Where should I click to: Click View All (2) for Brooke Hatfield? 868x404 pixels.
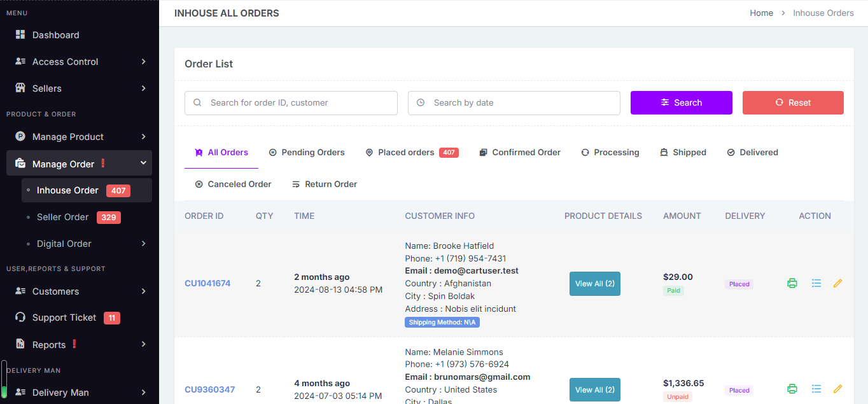tap(595, 284)
